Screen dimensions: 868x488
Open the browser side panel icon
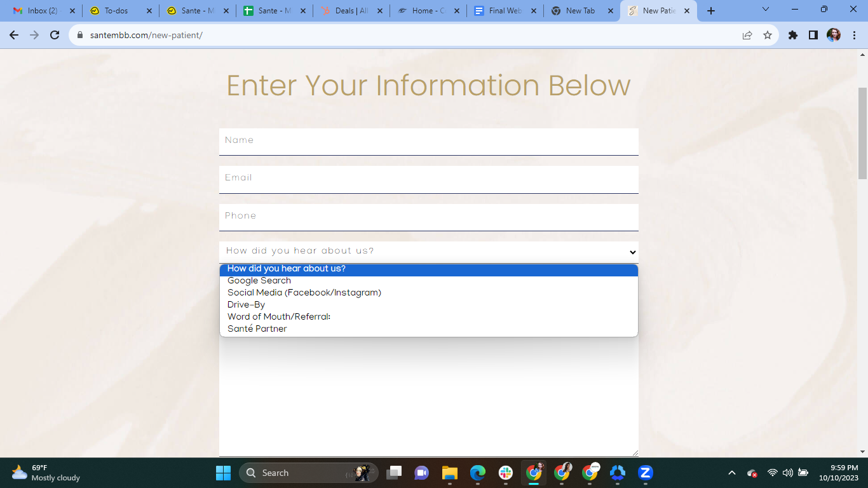pyautogui.click(x=813, y=35)
